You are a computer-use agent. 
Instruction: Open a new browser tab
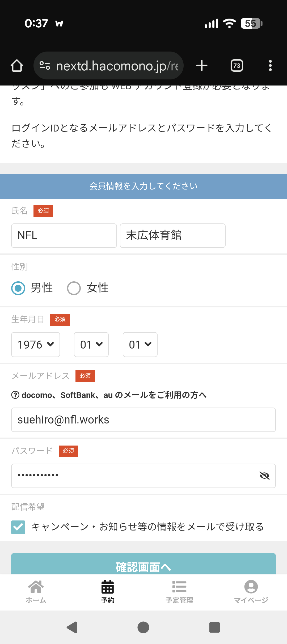point(202,66)
